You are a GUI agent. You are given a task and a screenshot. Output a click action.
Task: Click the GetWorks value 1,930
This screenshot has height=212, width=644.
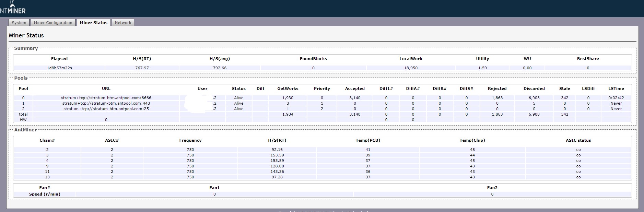(288, 98)
